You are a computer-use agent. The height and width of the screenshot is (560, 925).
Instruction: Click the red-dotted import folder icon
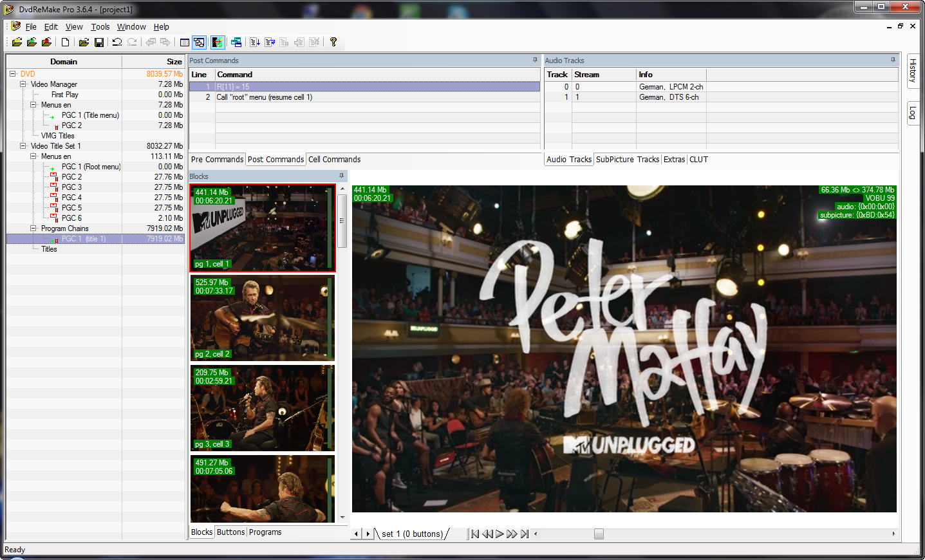pyautogui.click(x=46, y=42)
